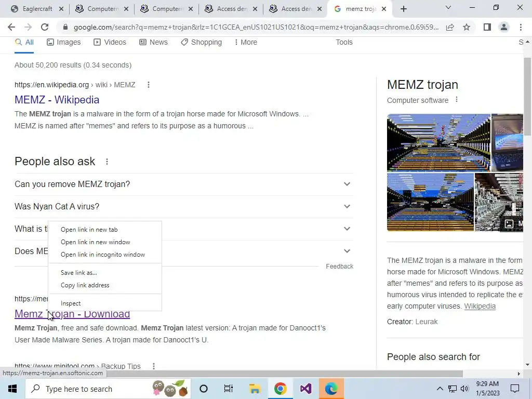The image size is (532, 399).
Task: Open File Explorer from the taskbar
Action: (x=255, y=389)
